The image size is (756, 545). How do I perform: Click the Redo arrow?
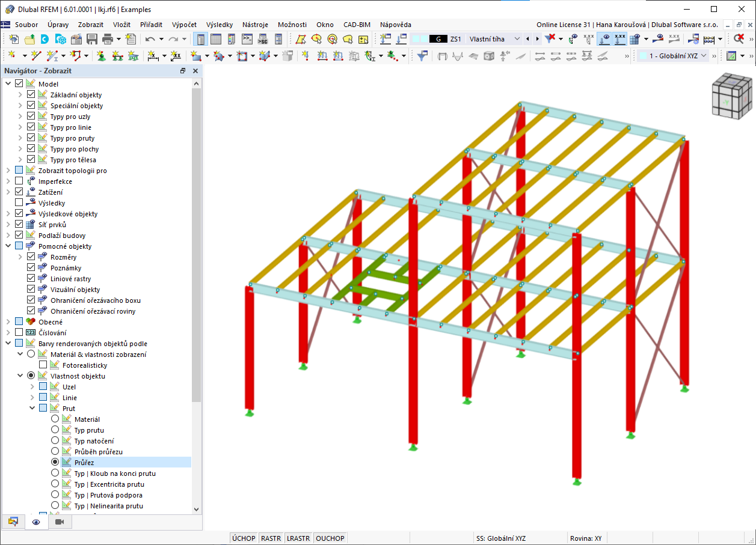[173, 39]
